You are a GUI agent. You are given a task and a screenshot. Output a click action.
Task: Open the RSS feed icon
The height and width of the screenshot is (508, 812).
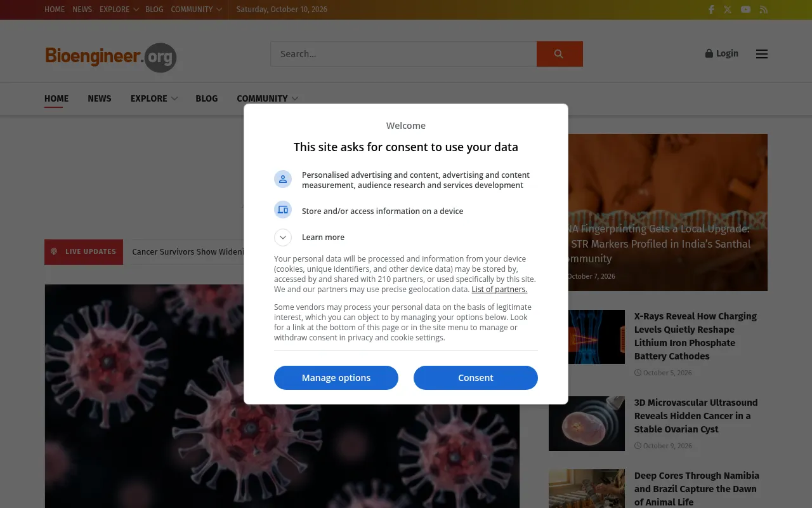[x=764, y=10]
